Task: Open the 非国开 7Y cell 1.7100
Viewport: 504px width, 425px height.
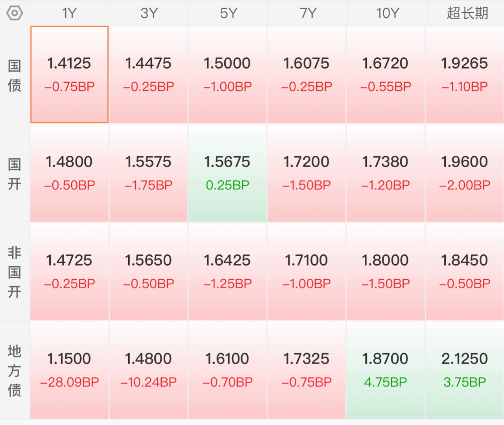Action: click(306, 272)
